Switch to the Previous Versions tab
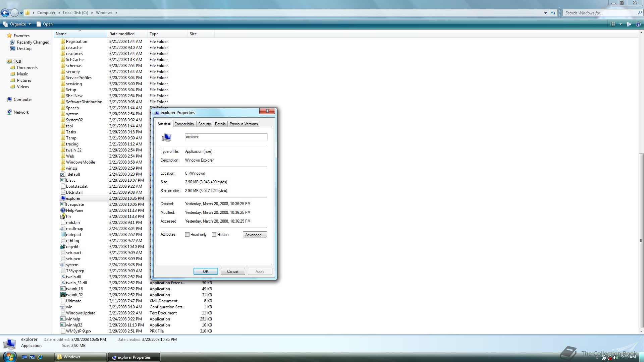The height and width of the screenshot is (362, 644). click(x=244, y=124)
